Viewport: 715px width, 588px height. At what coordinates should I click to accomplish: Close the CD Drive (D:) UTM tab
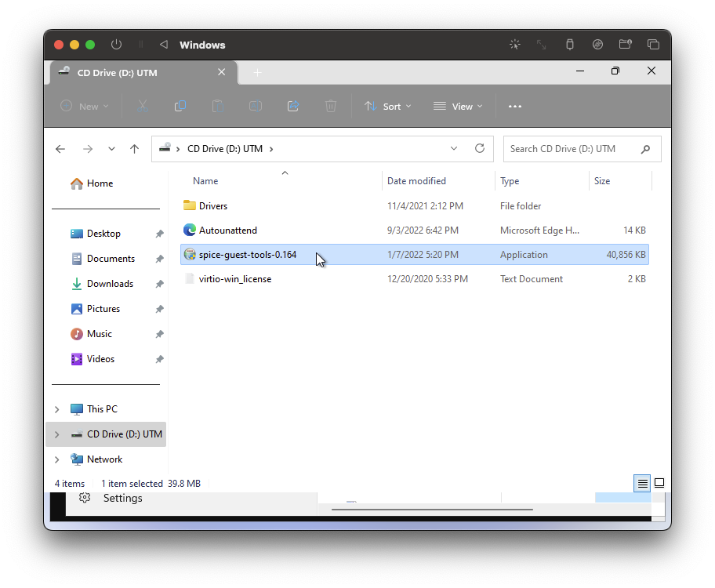pos(221,72)
